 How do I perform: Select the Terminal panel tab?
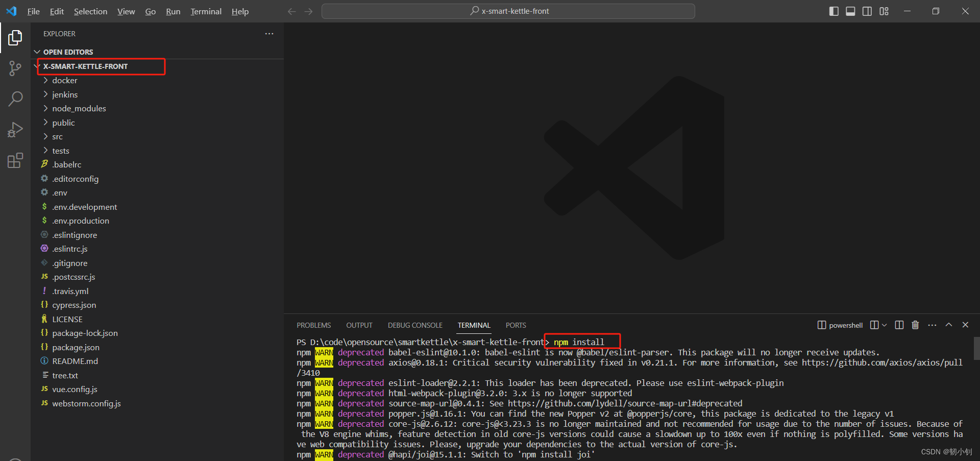(474, 325)
